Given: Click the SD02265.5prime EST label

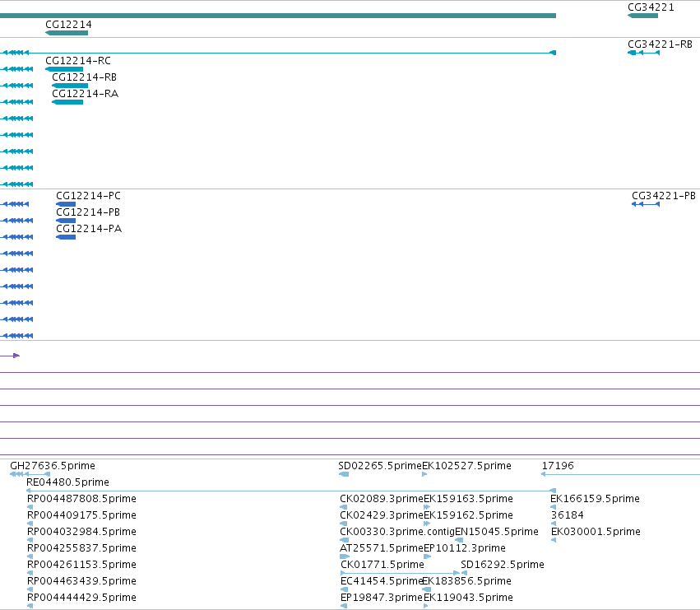Looking at the screenshot, I should (379, 466).
